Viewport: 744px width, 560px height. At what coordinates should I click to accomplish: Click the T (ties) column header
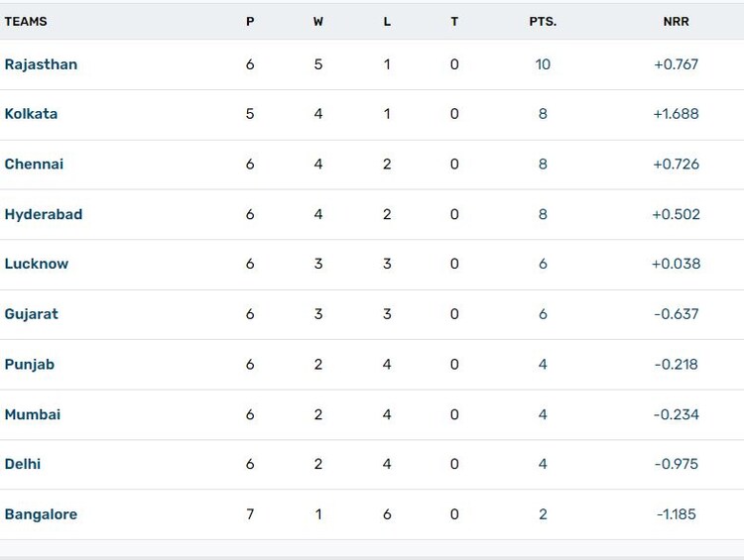(454, 21)
